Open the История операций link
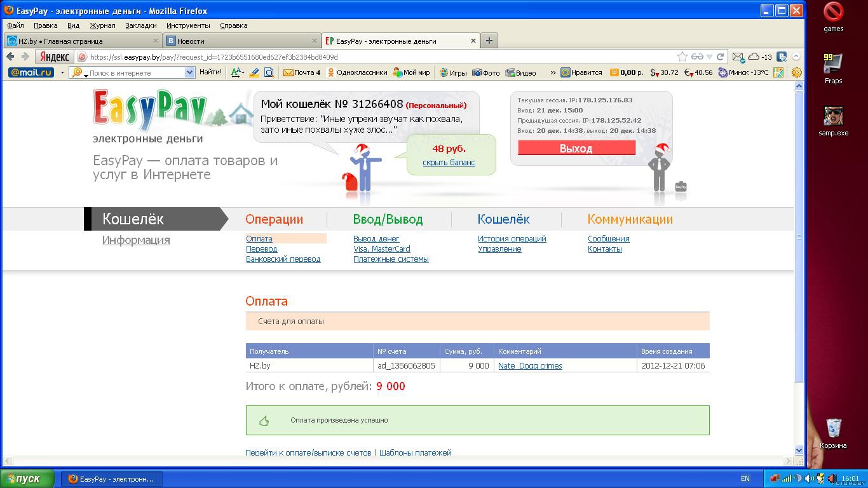Viewport: 868px width, 488px height. [x=512, y=239]
